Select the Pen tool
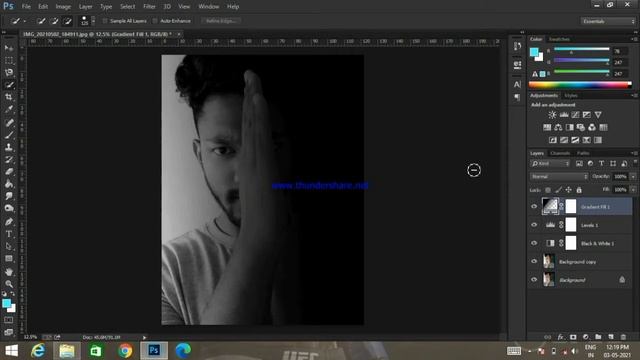 pyautogui.click(x=9, y=222)
